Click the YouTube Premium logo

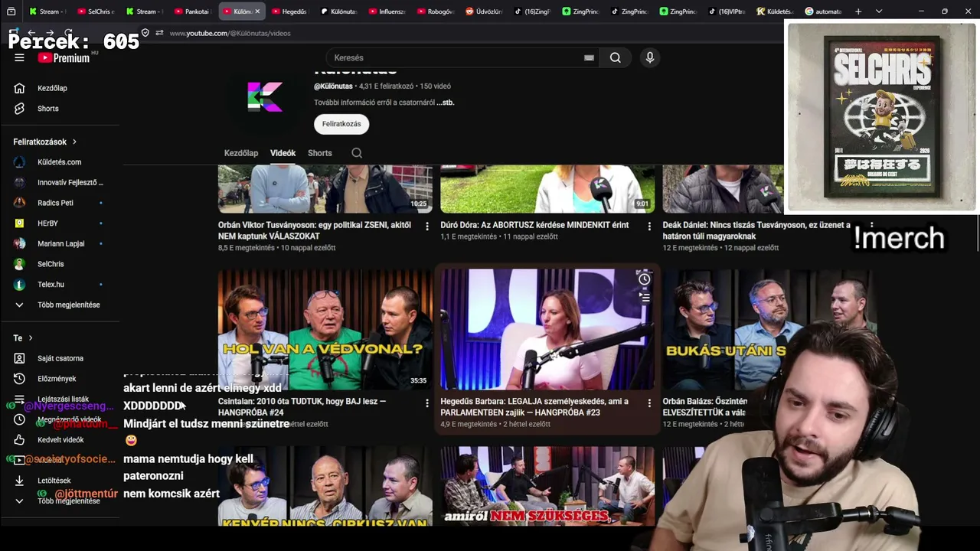click(x=64, y=57)
